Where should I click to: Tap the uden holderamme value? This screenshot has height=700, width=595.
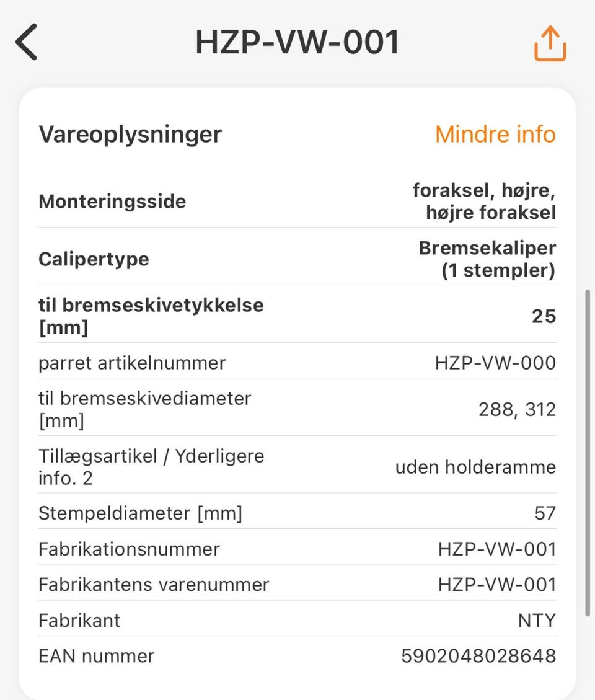[475, 467]
